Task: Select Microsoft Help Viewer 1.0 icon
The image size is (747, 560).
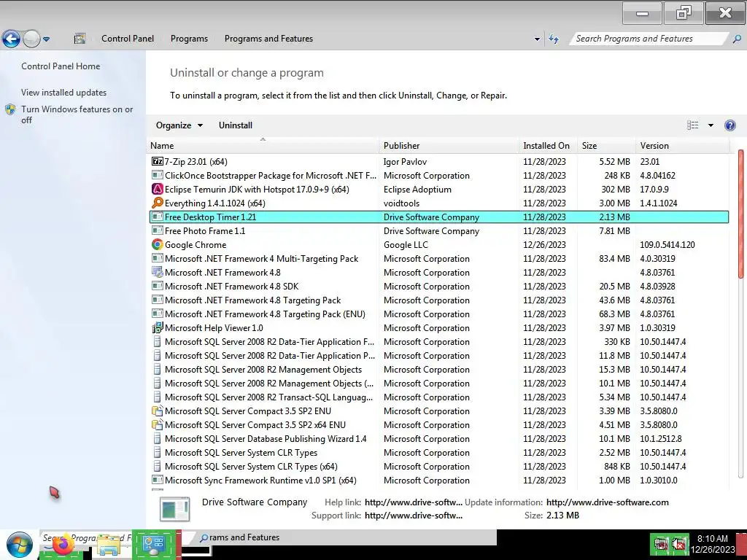Action: click(158, 327)
